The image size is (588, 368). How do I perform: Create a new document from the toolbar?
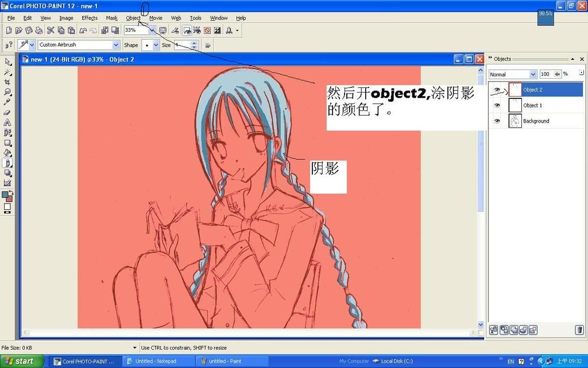9,30
